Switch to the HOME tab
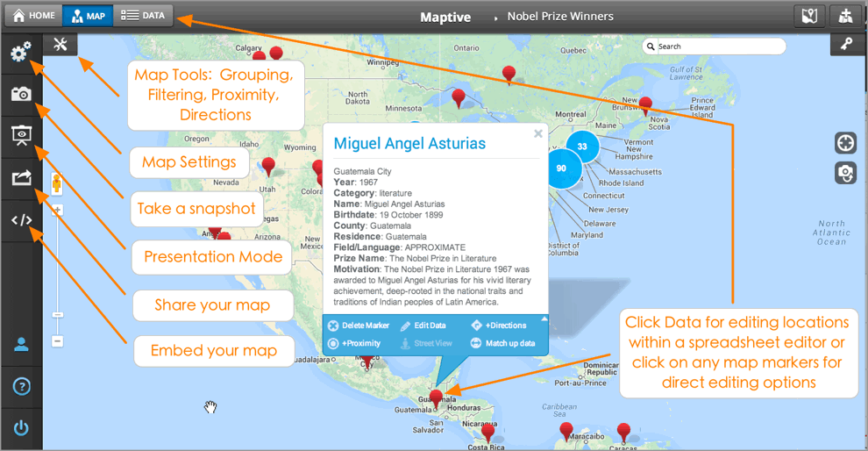The height and width of the screenshot is (451, 868). pos(34,16)
